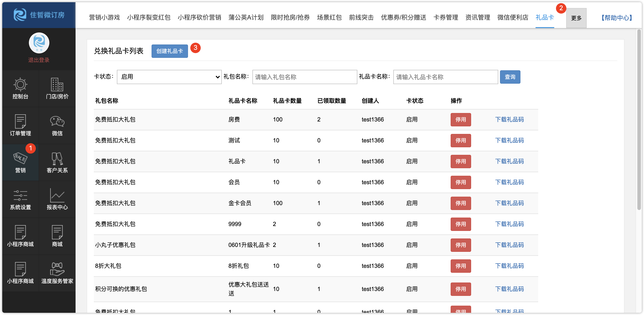Focus the 礼包名称 input field
Image resolution: width=644 pixels, height=315 pixels.
pyautogui.click(x=304, y=77)
